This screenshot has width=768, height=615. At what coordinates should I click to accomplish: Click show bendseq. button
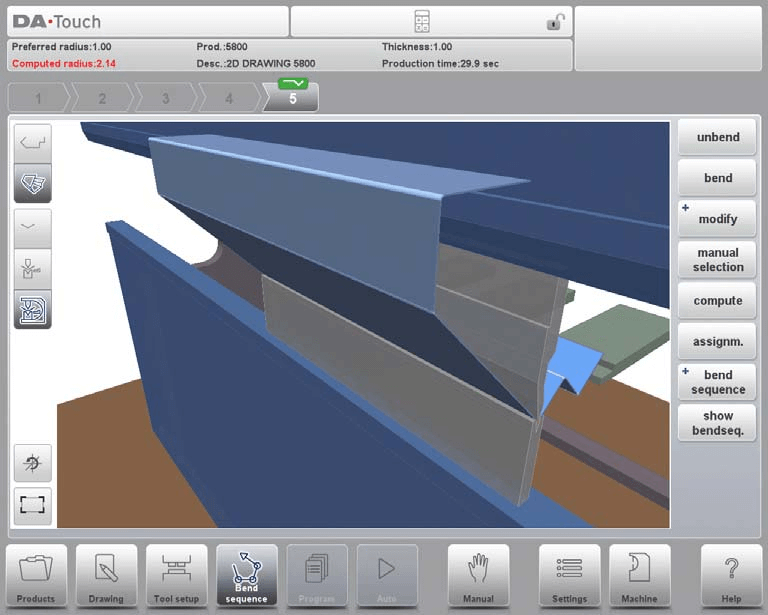click(x=718, y=423)
